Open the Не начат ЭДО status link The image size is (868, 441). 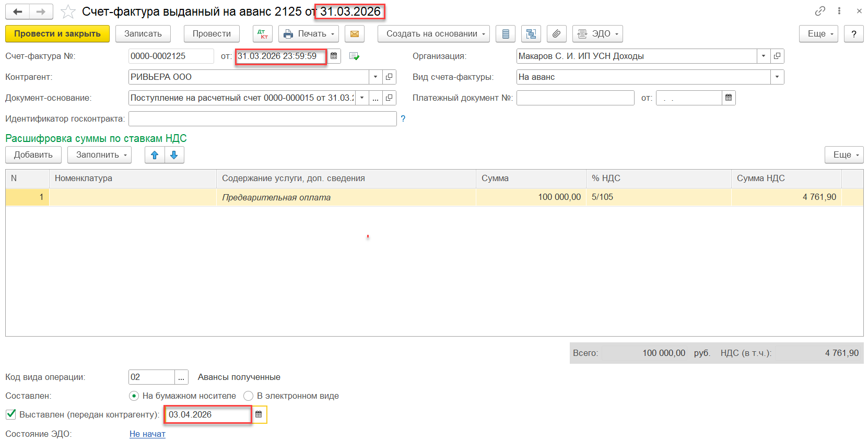pyautogui.click(x=147, y=434)
